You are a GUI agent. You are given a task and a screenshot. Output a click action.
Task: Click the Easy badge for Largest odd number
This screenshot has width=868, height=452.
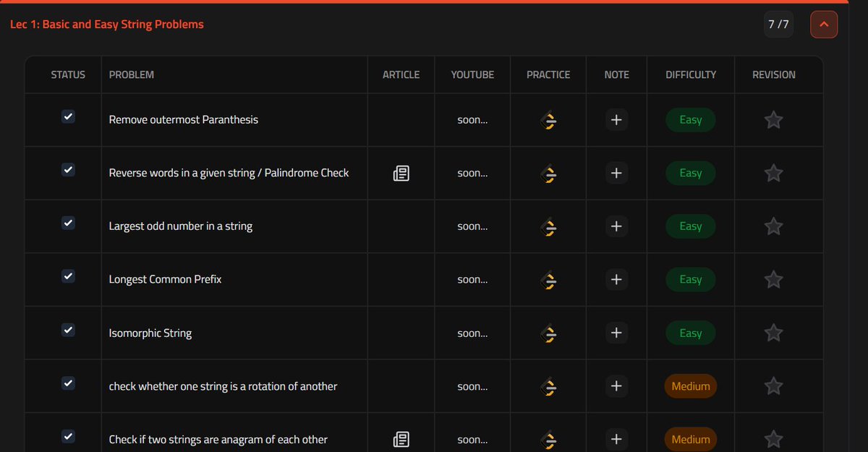point(691,226)
